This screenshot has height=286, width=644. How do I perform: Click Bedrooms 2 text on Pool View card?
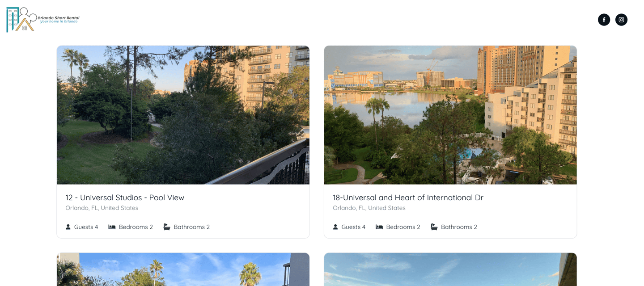tap(136, 227)
